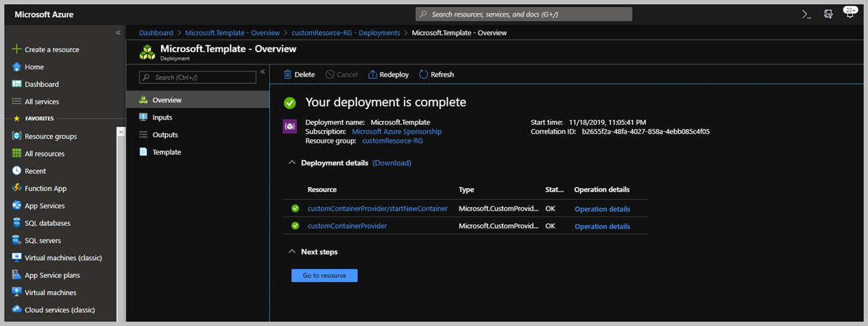Click the Cancel toolbar button
Screen dimensions: 868x326
(341, 74)
